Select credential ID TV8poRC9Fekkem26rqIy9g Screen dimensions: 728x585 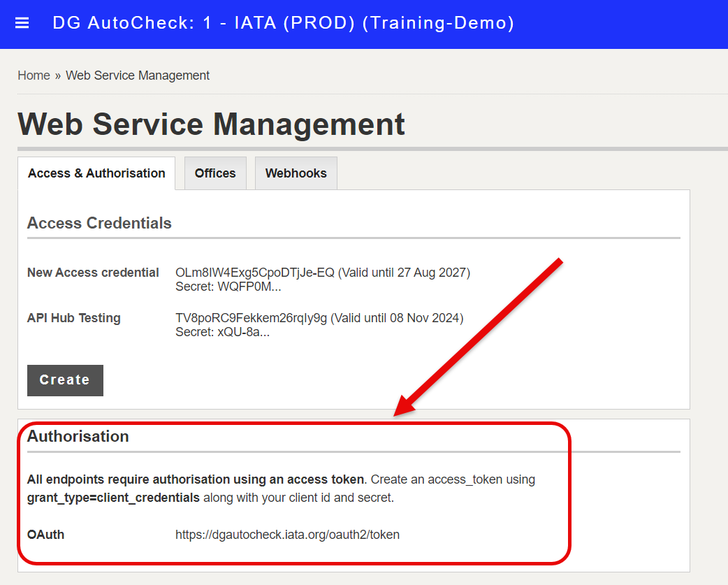252,318
